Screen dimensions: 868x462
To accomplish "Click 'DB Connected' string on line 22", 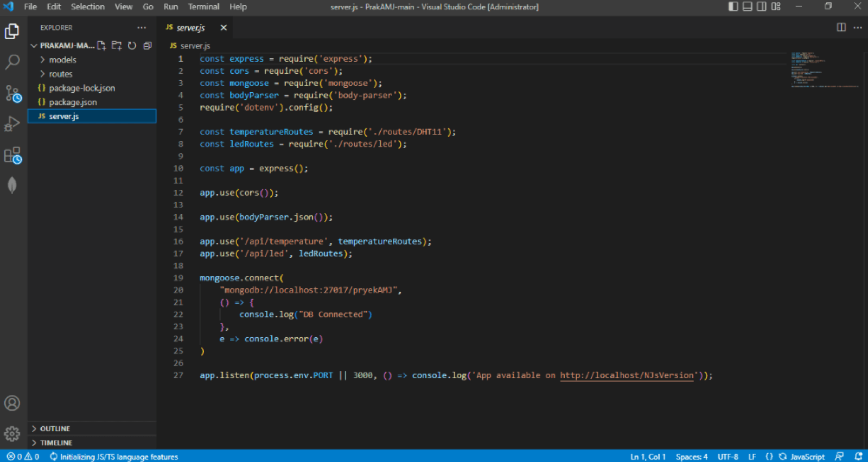I will (335, 315).
